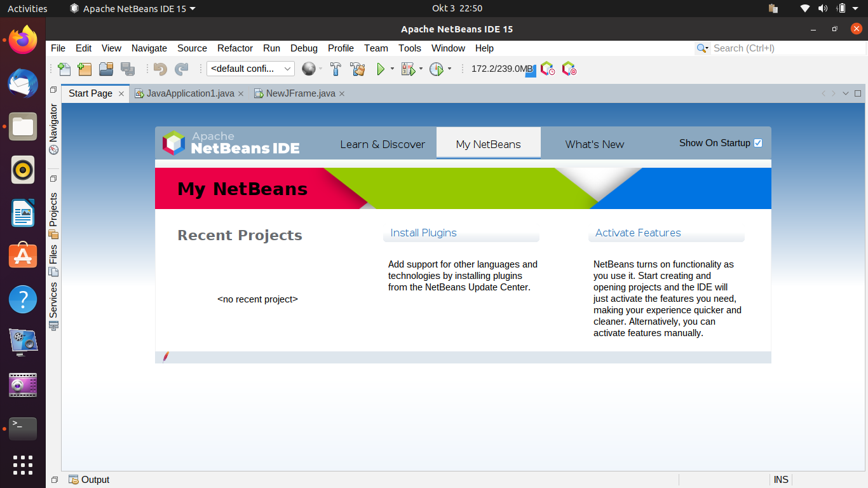The height and width of the screenshot is (488, 868).
Task: Click the Pause I/O checks icon
Action: click(569, 69)
